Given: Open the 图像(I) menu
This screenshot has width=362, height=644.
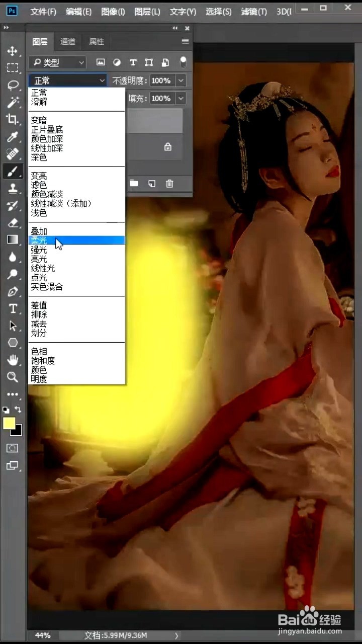Looking at the screenshot, I should click(x=113, y=11).
